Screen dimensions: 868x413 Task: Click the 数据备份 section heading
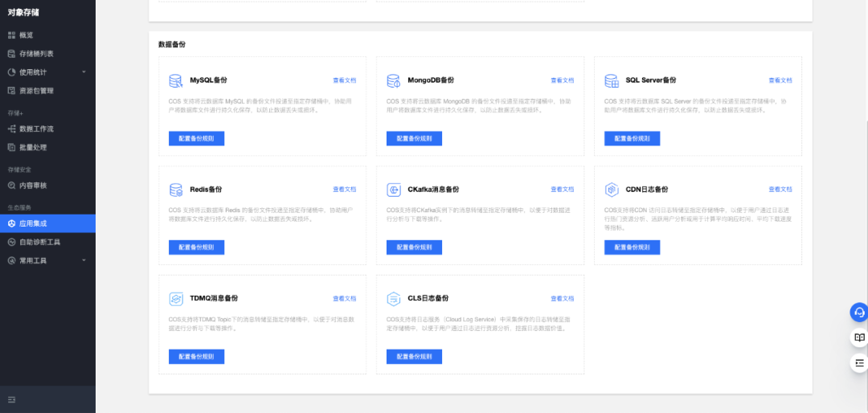[x=172, y=44]
